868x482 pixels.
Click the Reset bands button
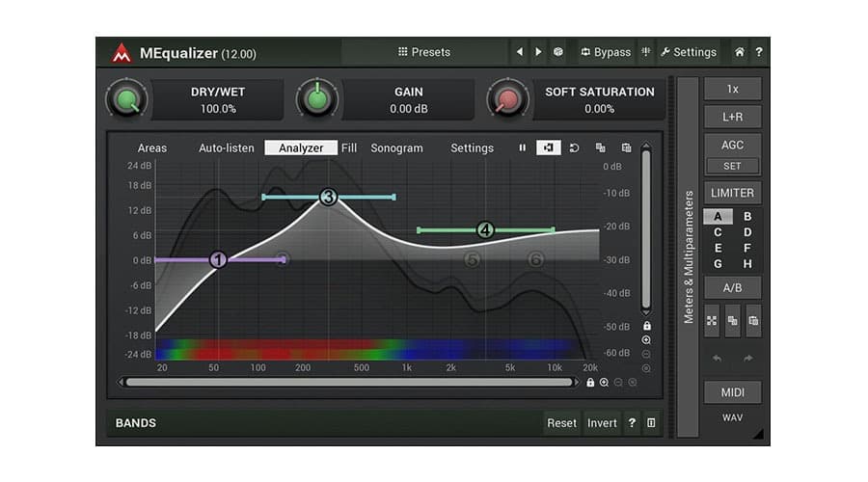coord(562,423)
